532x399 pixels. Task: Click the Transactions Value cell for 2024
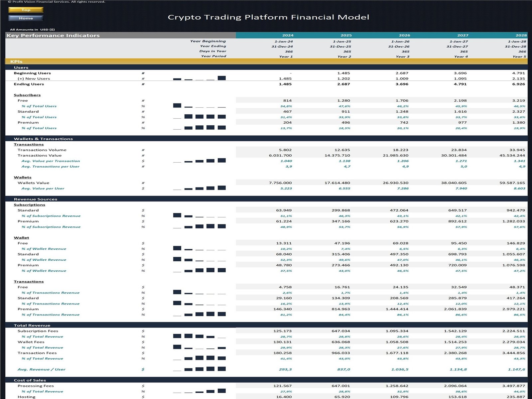point(280,155)
